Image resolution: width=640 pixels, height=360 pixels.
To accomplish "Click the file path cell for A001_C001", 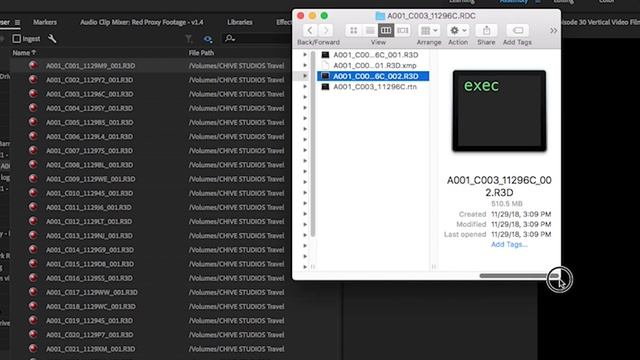I will click(x=236, y=65).
